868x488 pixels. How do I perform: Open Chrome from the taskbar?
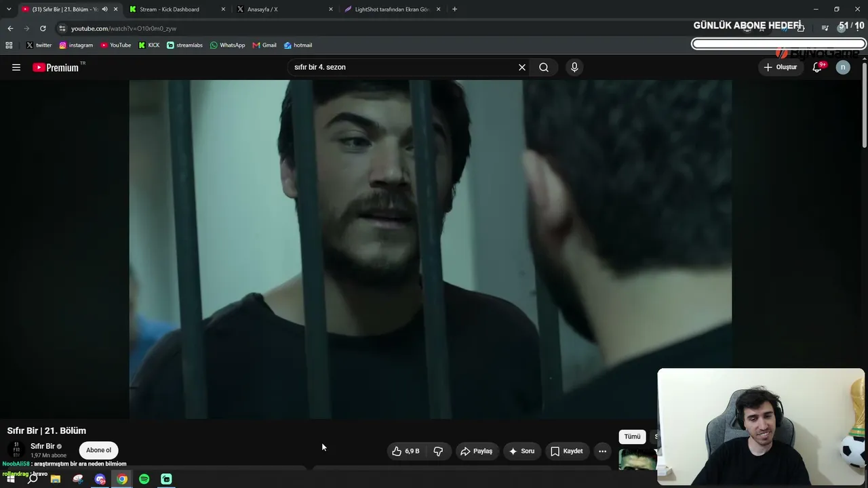tap(122, 479)
